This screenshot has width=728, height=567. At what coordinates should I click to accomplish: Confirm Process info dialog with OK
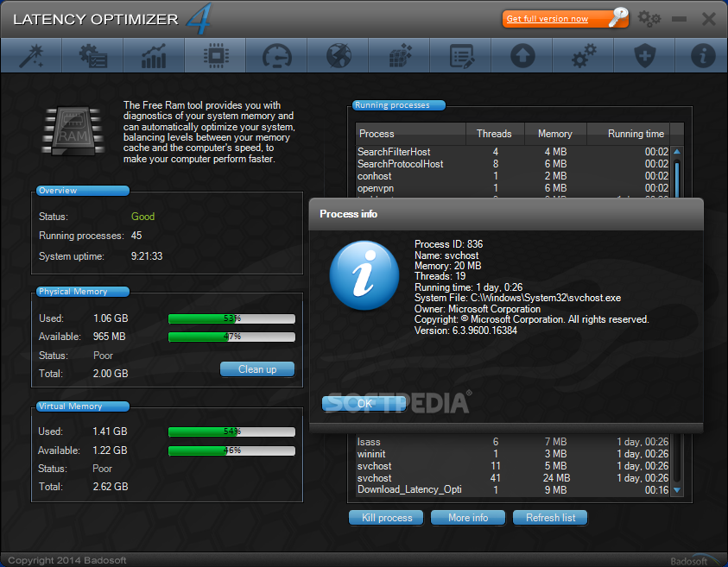coord(364,404)
